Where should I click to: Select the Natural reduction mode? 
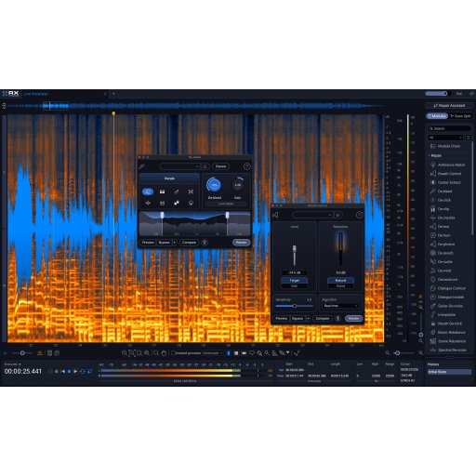coord(340,280)
